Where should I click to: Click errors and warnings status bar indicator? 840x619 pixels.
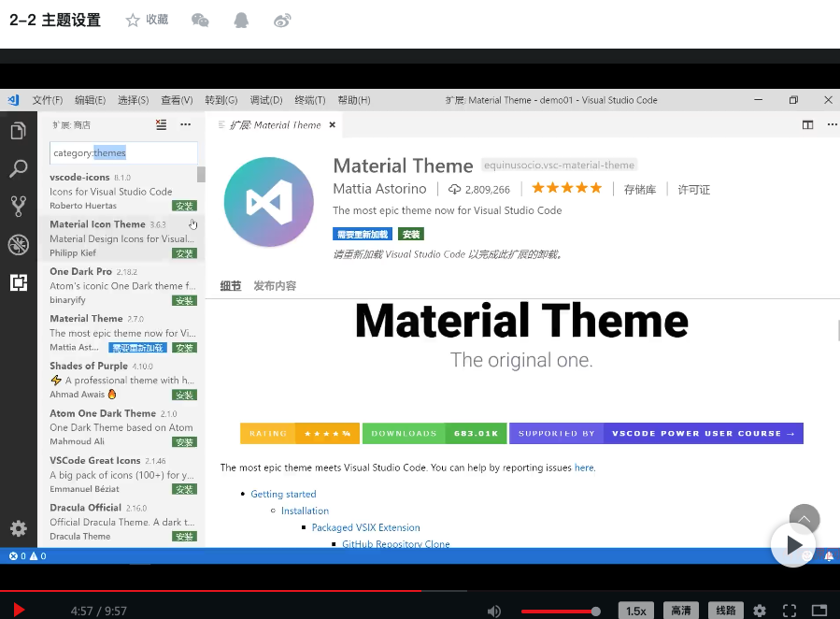coord(27,556)
